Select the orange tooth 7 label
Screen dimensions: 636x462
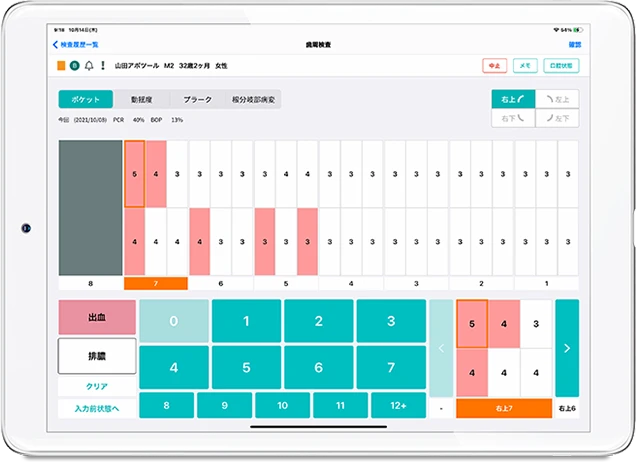pyautogui.click(x=155, y=283)
